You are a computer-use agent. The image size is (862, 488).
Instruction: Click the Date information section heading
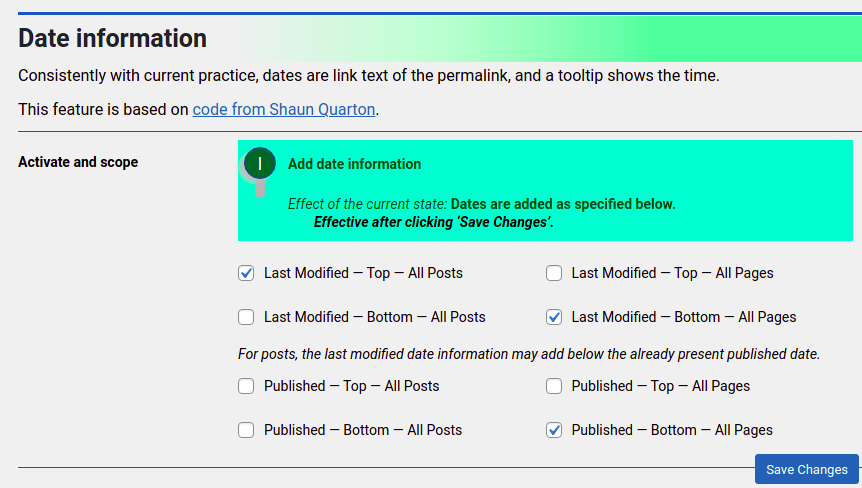pyautogui.click(x=112, y=38)
